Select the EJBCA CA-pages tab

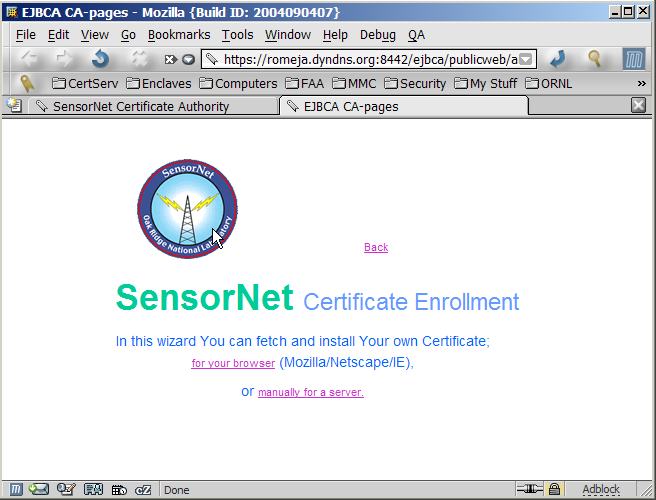(x=403, y=106)
